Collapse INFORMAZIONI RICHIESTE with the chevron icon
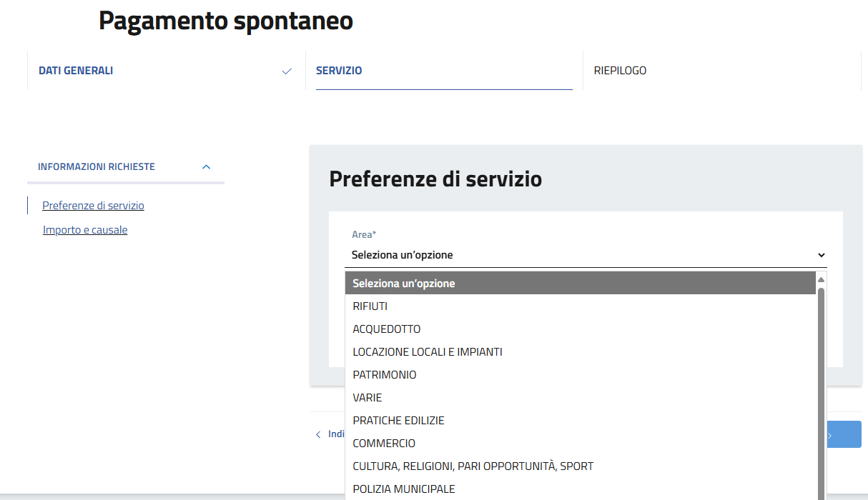The image size is (868, 500). point(207,166)
